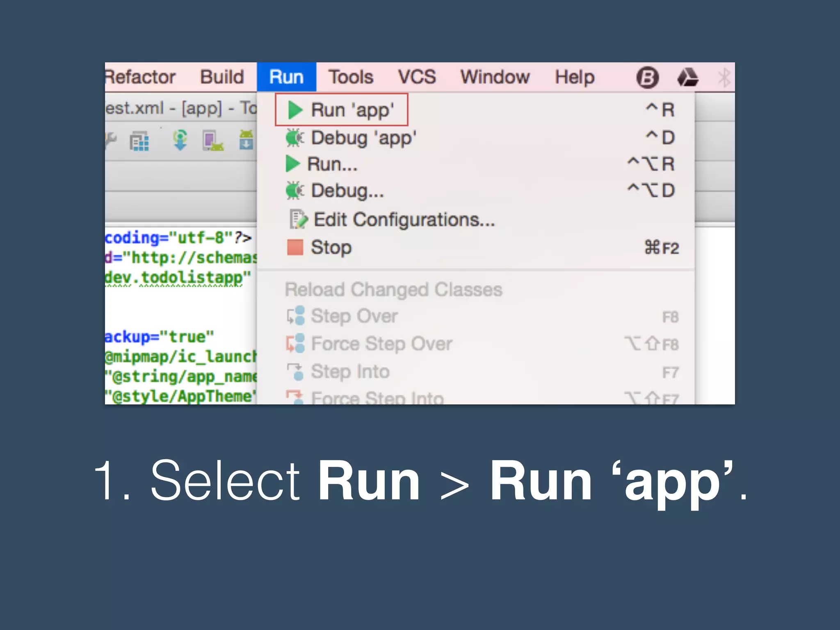Open the Refactor menu
840x630 pixels.
140,77
